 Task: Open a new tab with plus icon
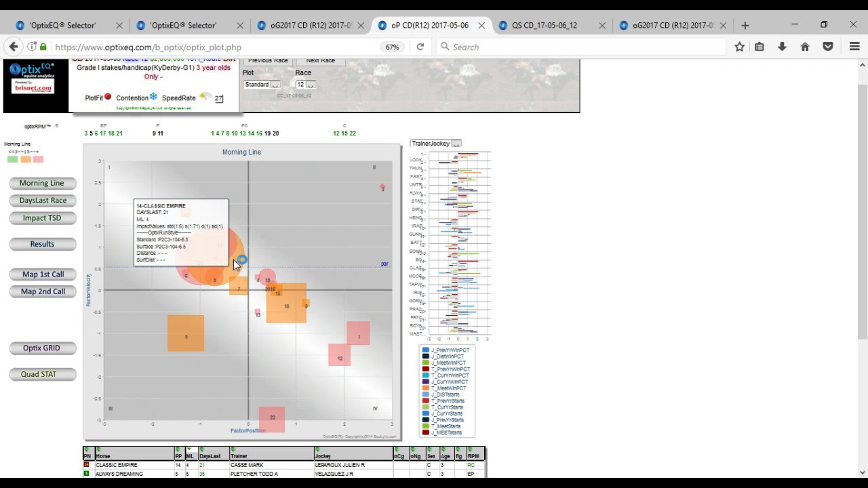pos(745,25)
